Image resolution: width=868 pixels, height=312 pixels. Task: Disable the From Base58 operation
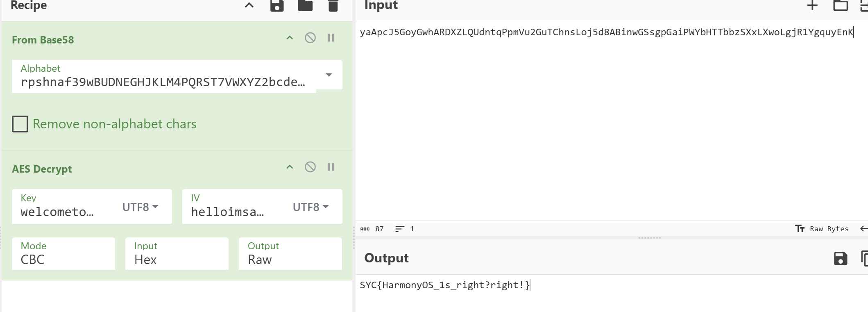pyautogui.click(x=310, y=38)
